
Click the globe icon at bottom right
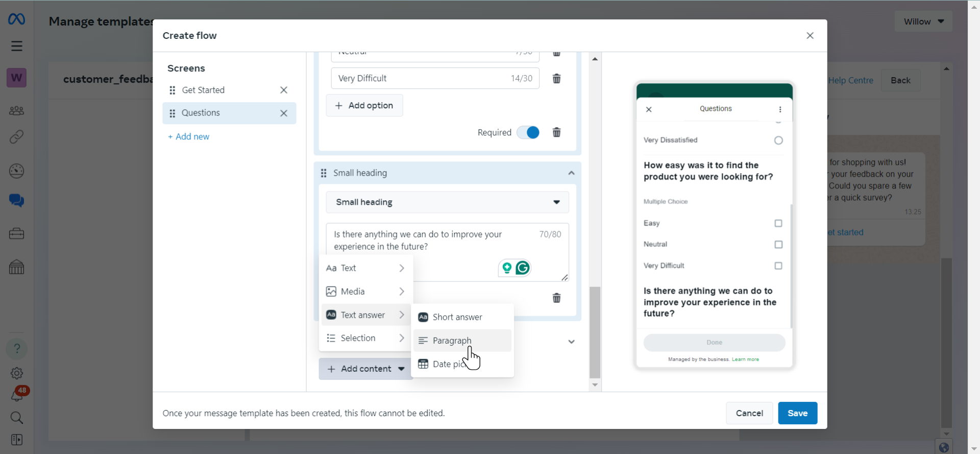[944, 447]
